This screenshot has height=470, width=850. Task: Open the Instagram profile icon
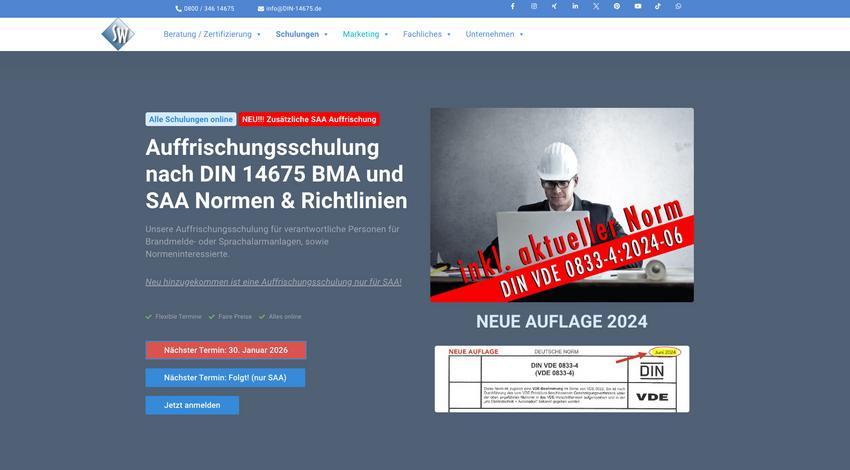pos(534,7)
